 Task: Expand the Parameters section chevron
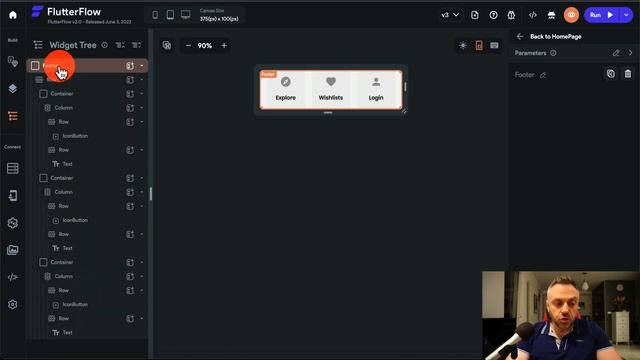pyautogui.click(x=631, y=53)
